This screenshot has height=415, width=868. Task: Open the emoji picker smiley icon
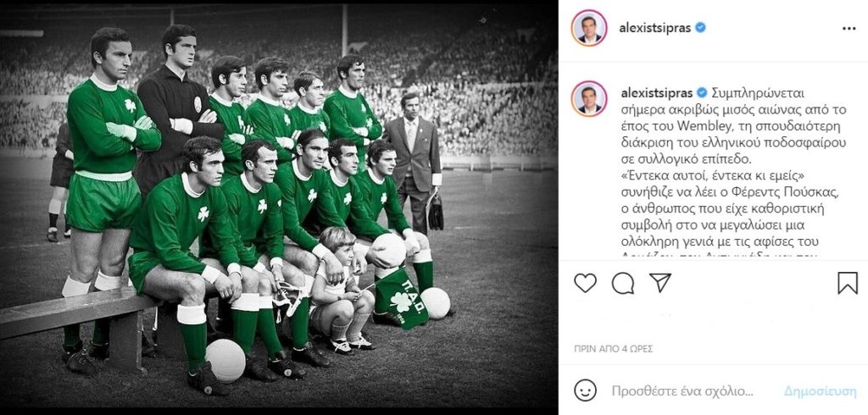(585, 390)
